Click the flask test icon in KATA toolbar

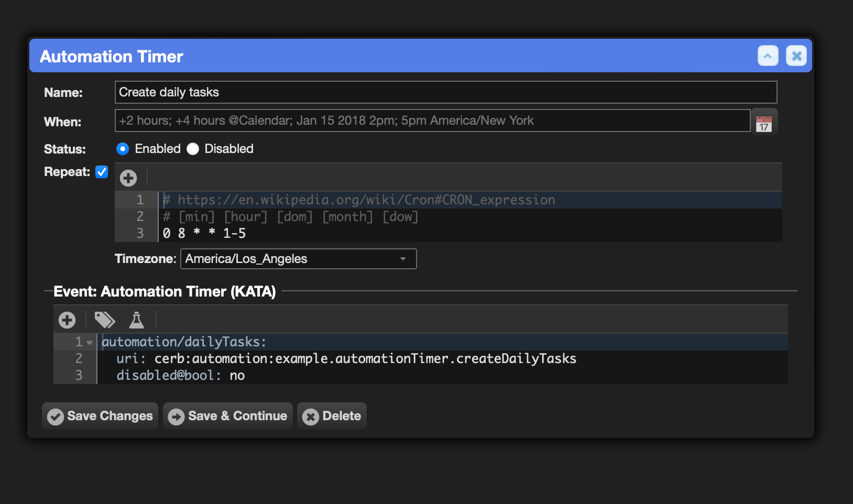point(137,320)
